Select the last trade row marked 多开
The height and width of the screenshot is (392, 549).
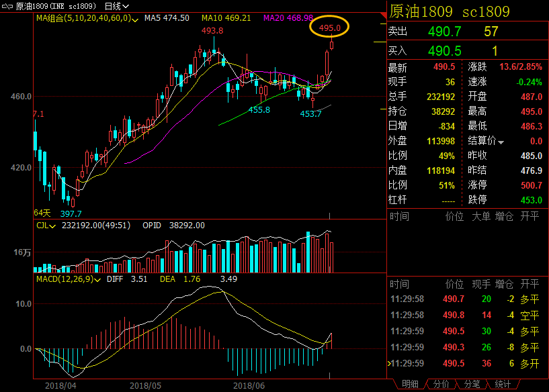click(x=467, y=363)
